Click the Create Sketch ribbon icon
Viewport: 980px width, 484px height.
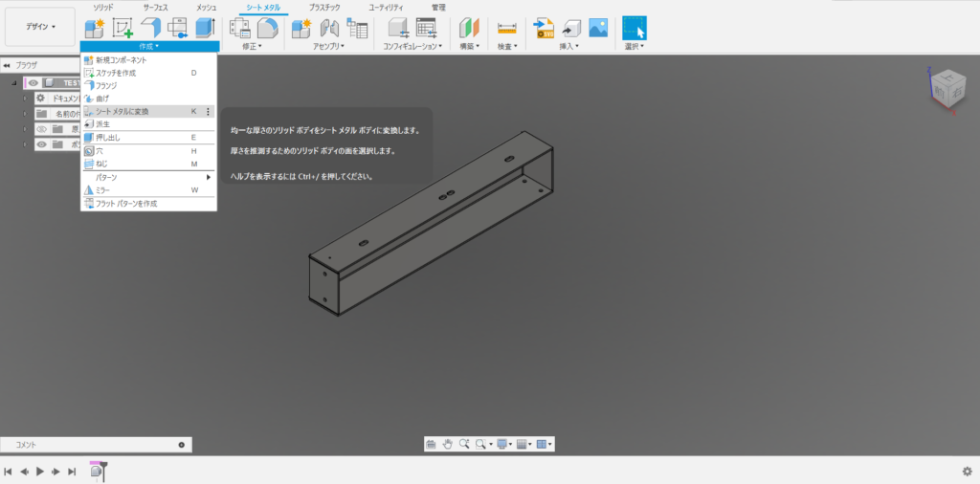[122, 28]
